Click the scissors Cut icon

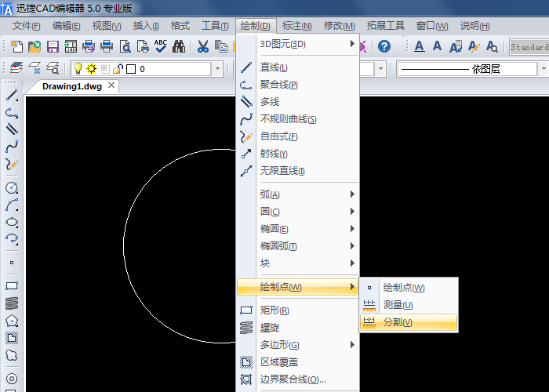202,46
